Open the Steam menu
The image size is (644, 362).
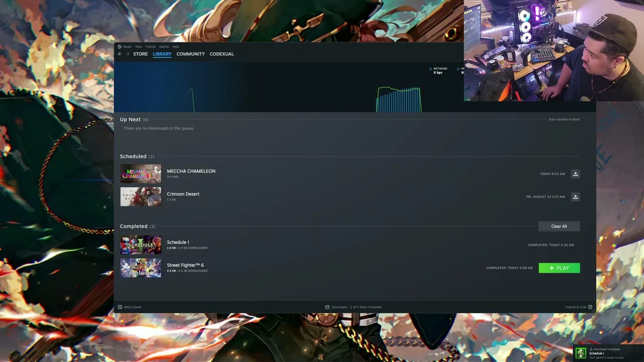[127, 47]
